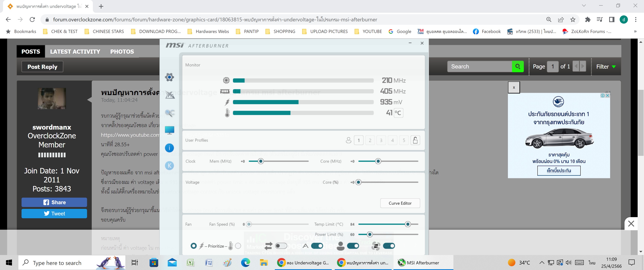Bookmark this page with star icon
This screenshot has width=644, height=270.
573,19
